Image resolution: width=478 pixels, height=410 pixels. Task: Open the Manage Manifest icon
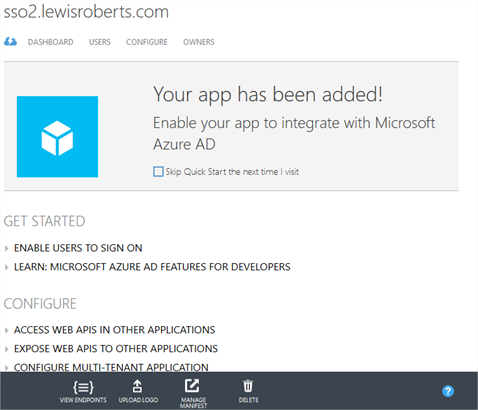click(x=192, y=386)
